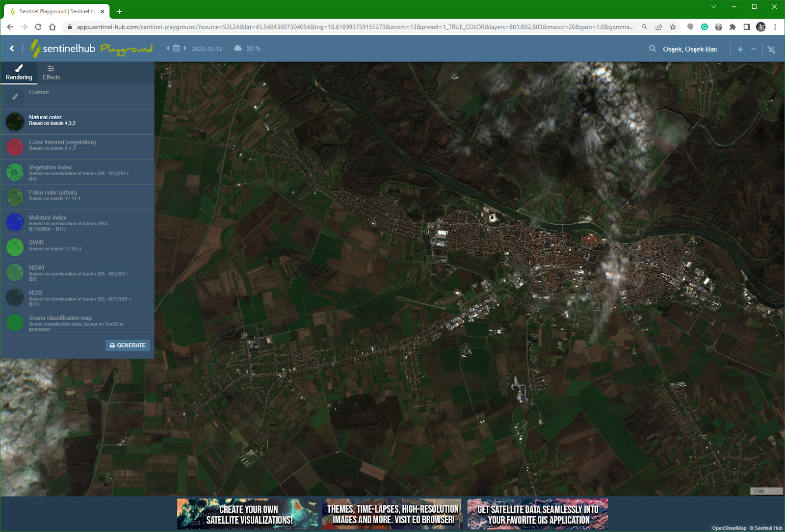This screenshot has width=785, height=532.
Task: Select the Vegetation Index preset
Action: (78, 172)
